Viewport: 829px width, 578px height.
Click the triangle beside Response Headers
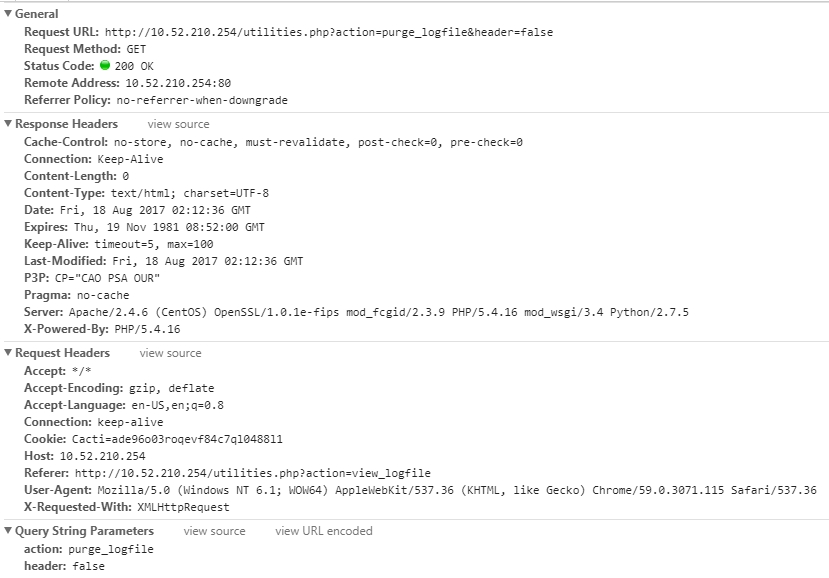[9, 123]
